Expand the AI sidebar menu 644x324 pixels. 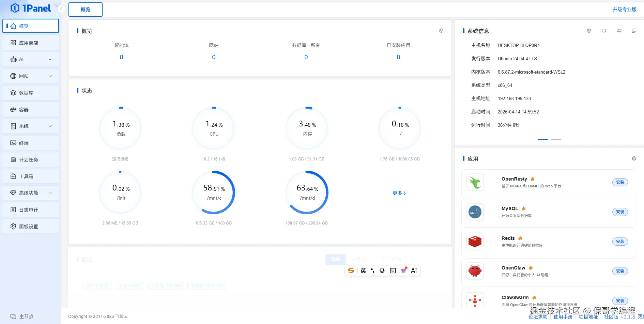click(31, 59)
